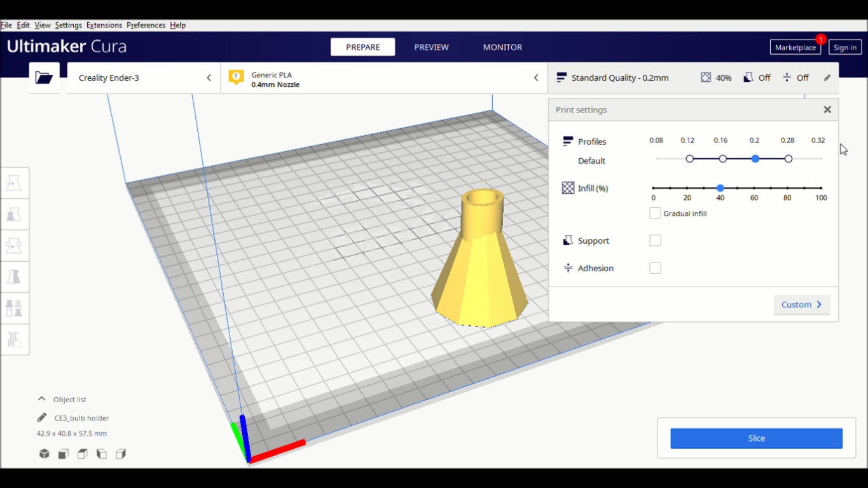The image size is (868, 488).
Task: Set profile slider to 0.16 layer height
Action: 723,159
